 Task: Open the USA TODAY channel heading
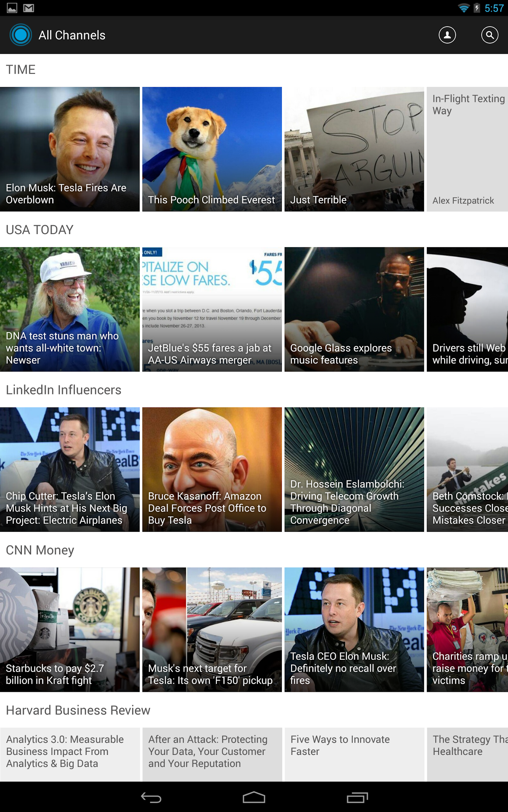point(40,230)
